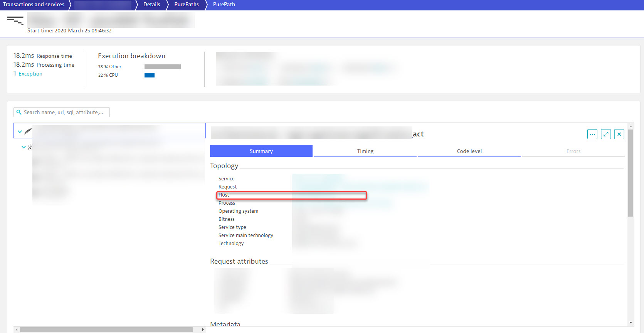Viewport: 644px width, 333px height.
Task: Navigate back to PurePaths breadcrumb
Action: click(x=186, y=5)
